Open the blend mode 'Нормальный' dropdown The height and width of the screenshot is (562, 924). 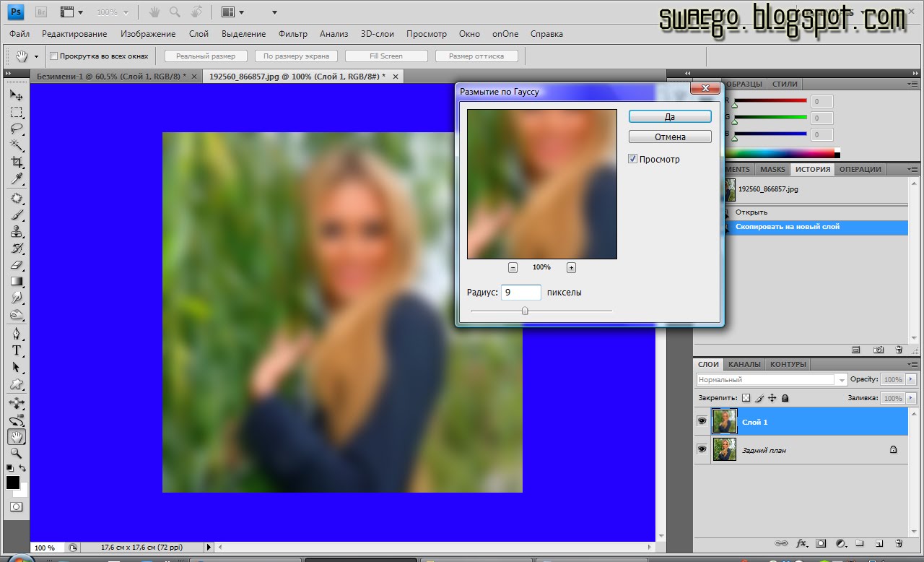point(772,379)
